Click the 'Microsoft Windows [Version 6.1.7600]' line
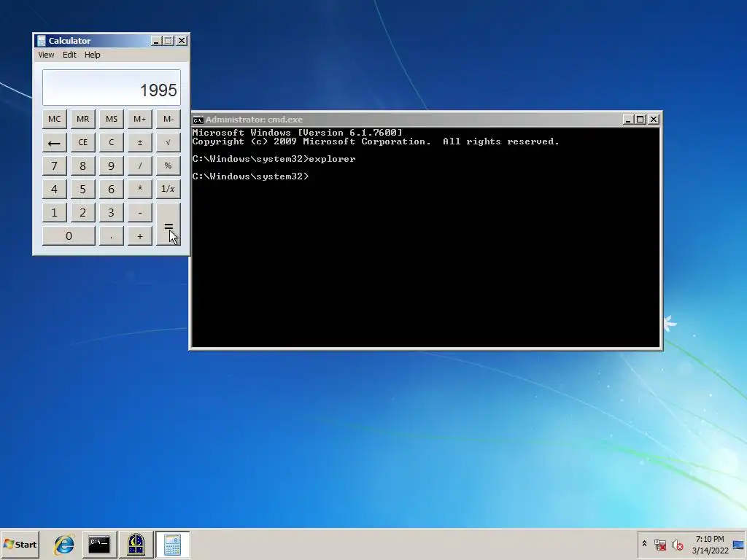 click(298, 133)
